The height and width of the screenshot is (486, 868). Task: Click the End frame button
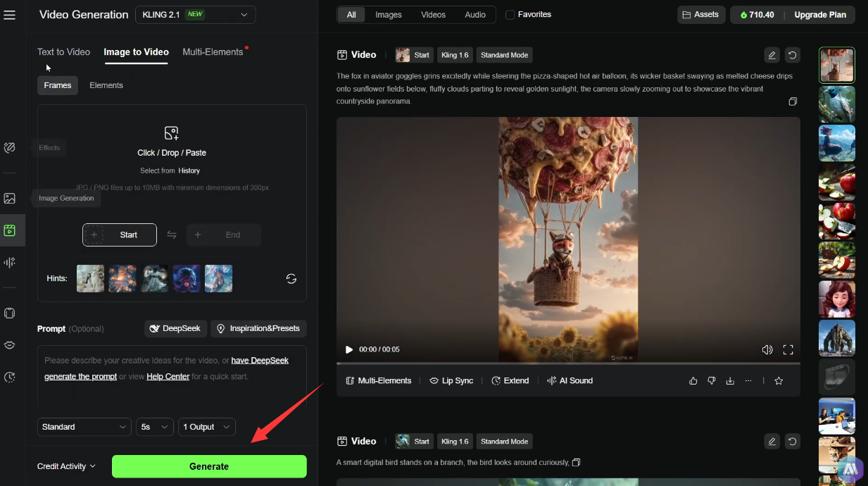(x=224, y=235)
